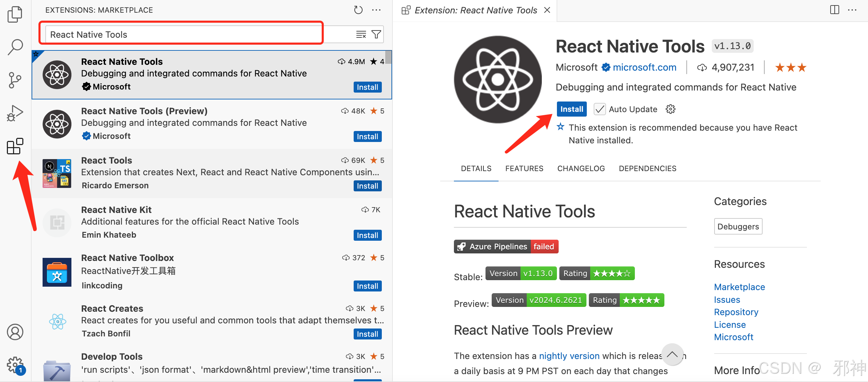
Task: Click the Refresh extensions icon
Action: click(358, 10)
